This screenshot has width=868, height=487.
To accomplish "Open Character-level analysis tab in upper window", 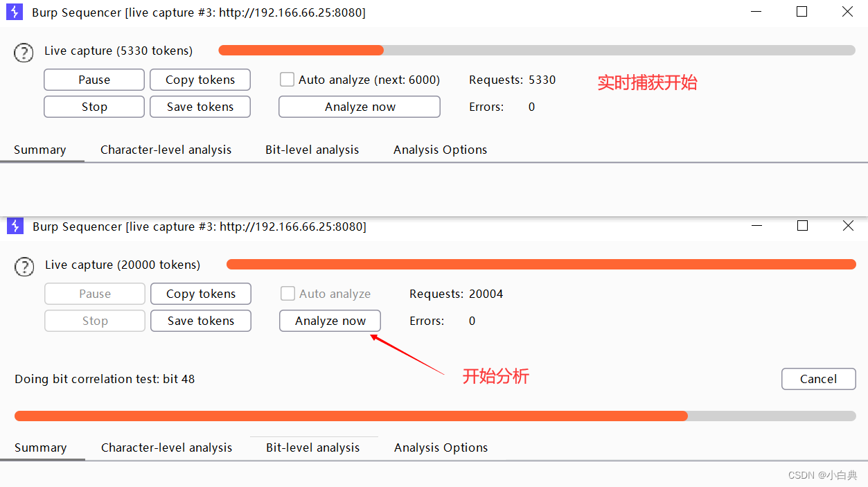I will click(166, 150).
